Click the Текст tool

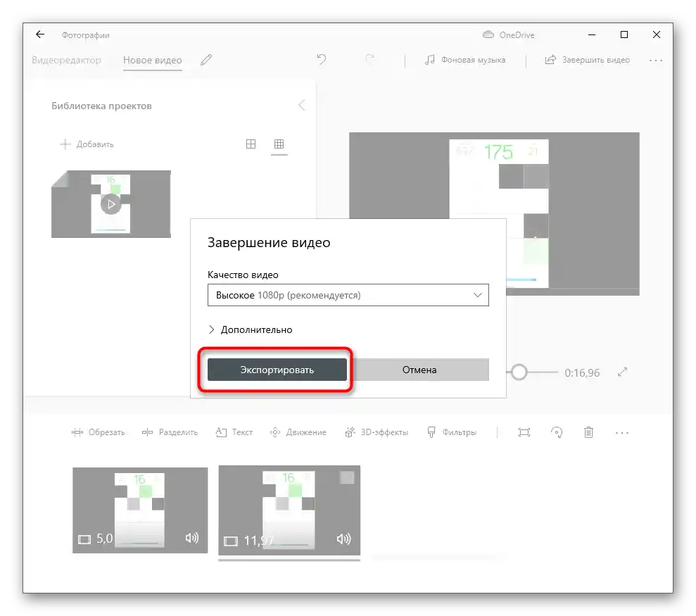point(234,432)
